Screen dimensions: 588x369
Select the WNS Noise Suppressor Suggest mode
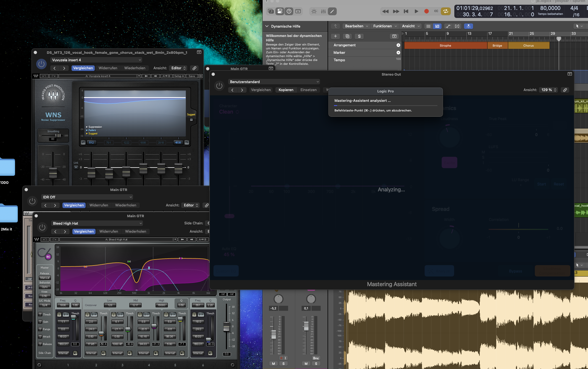pos(191,120)
